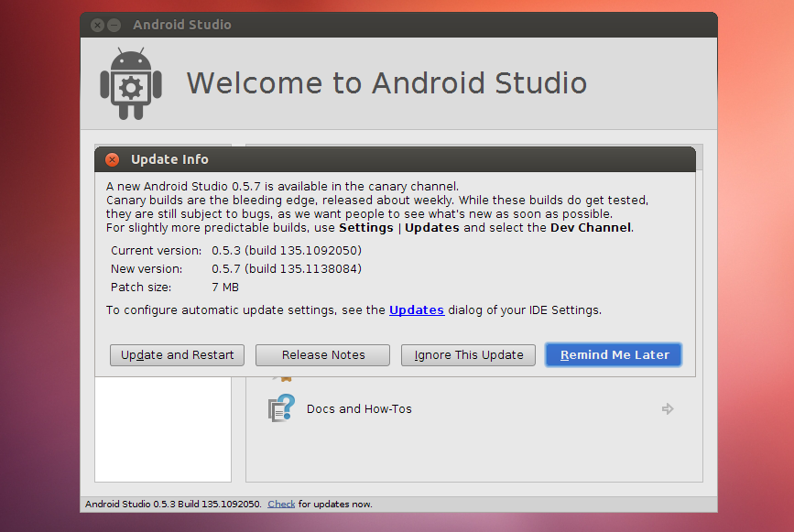This screenshot has width=794, height=532.
Task: Click the Current version 0.5.3 build value
Action: click(x=287, y=251)
